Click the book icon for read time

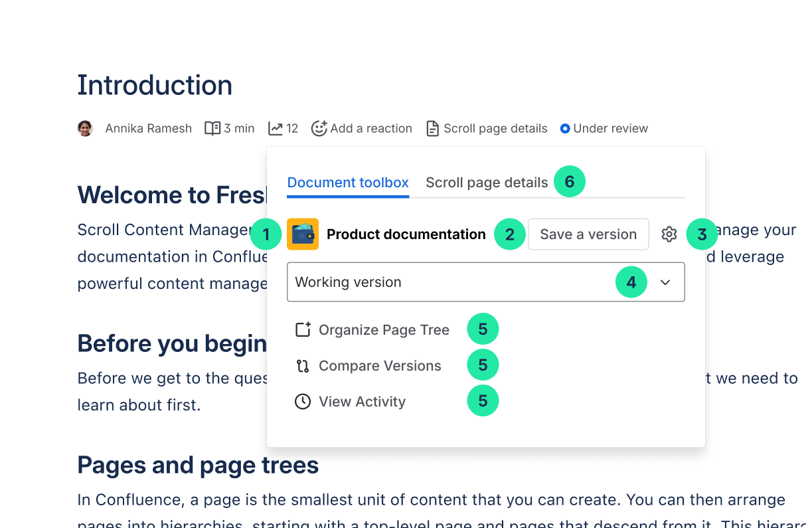click(212, 128)
